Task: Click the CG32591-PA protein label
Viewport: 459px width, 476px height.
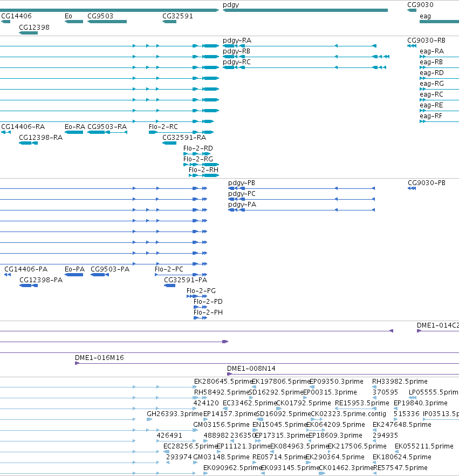Action: pos(186,280)
